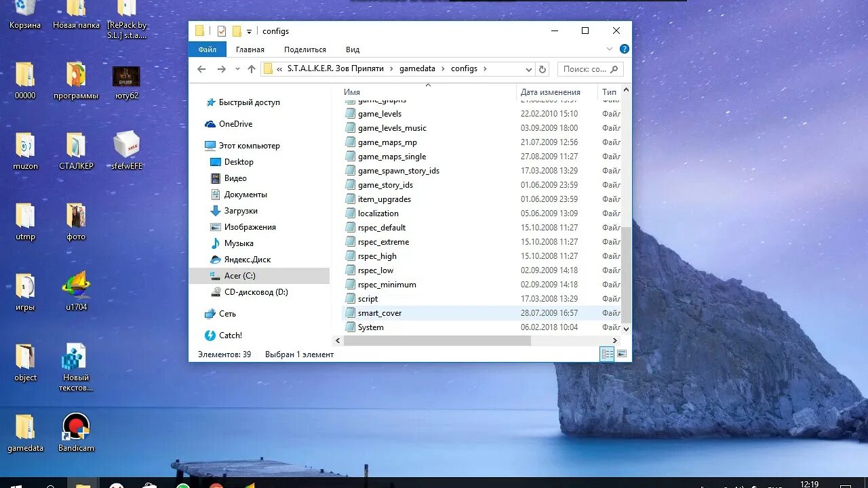This screenshot has width=868, height=488.
Task: Refresh the configs folder view
Action: pos(542,69)
